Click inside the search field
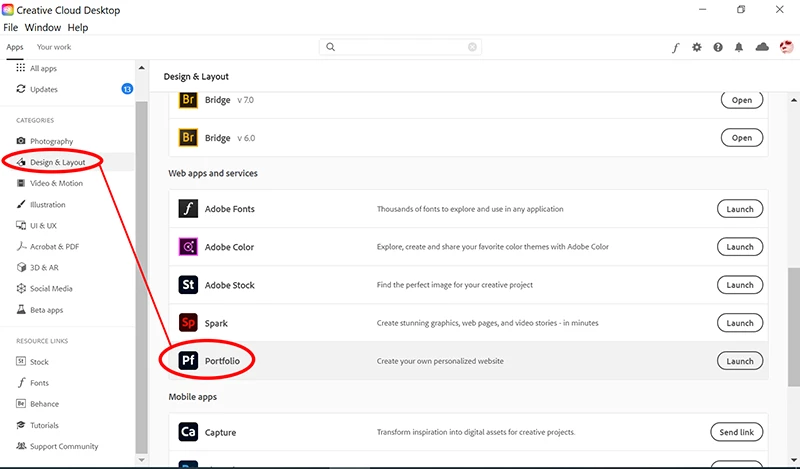This screenshot has width=800, height=469. [401, 47]
